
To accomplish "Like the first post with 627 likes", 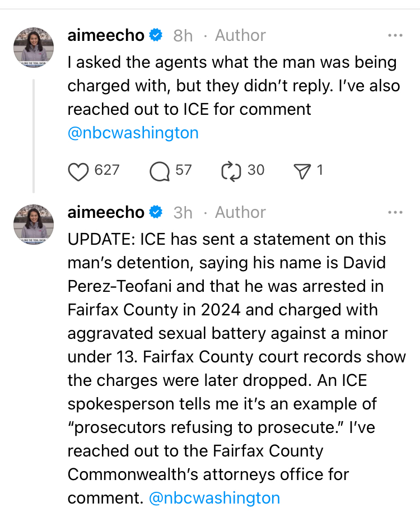I will click(78, 171).
